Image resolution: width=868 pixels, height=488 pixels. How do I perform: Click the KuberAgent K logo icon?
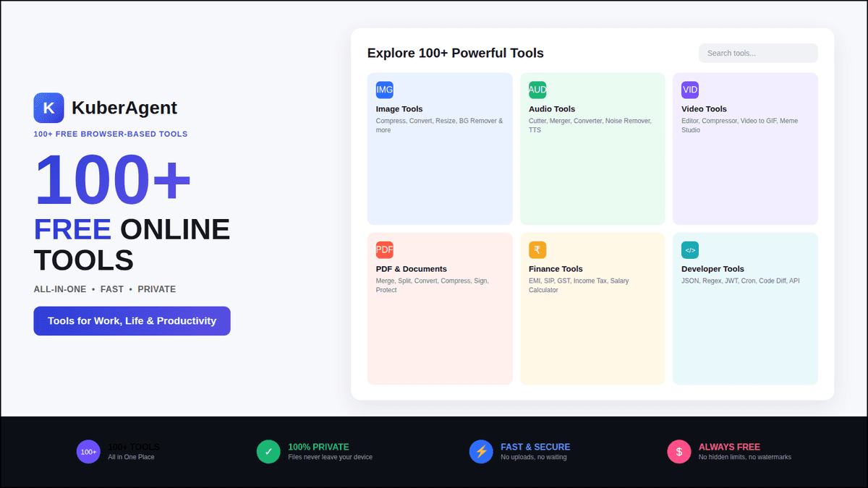click(48, 108)
